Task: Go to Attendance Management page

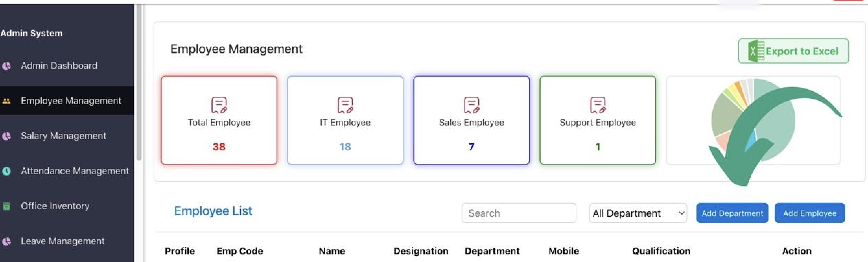Action: [x=74, y=171]
